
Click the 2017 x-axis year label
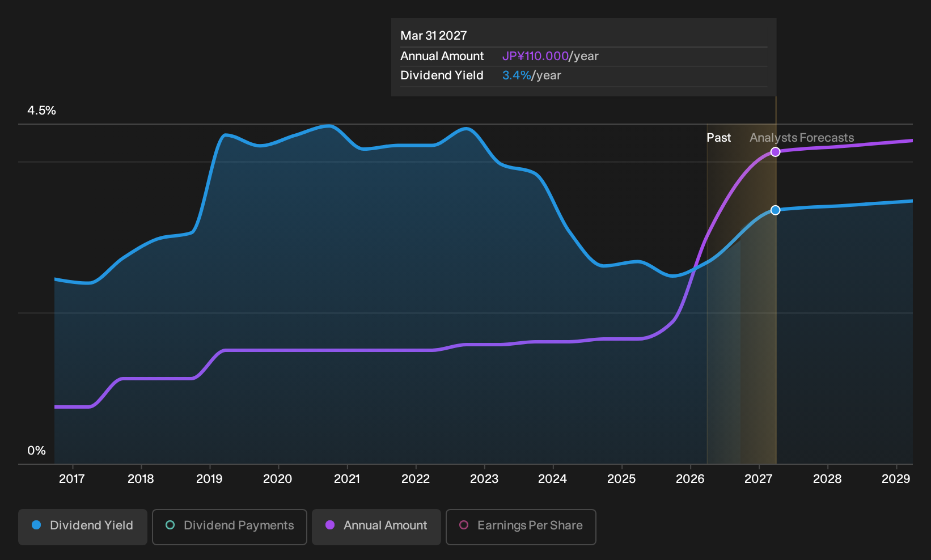72,479
